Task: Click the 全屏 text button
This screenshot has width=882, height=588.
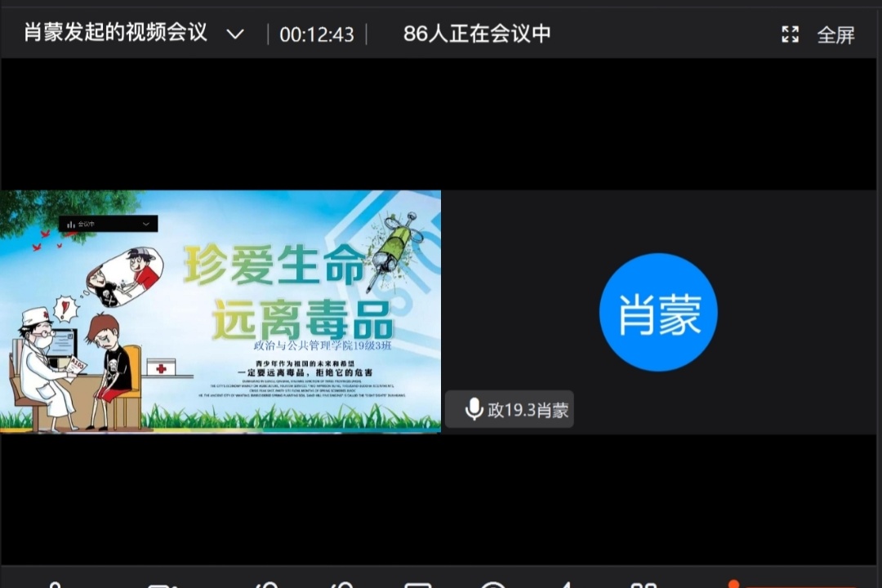Action: [835, 35]
